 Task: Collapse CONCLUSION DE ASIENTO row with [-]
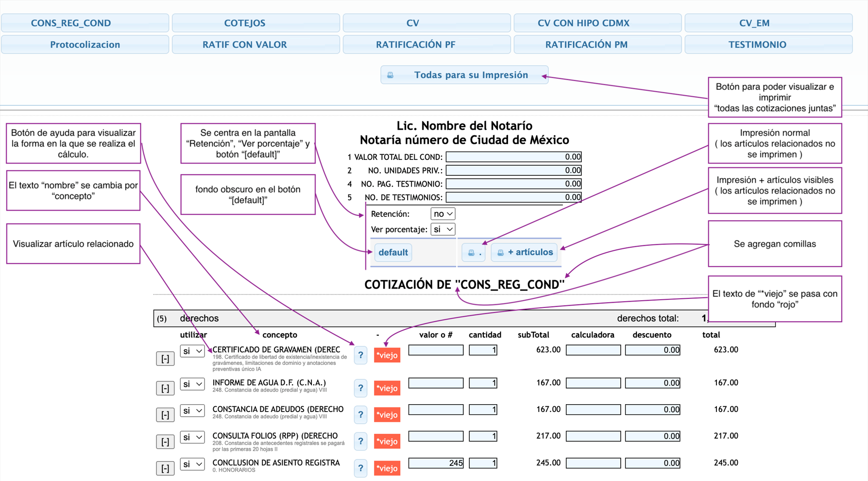tap(165, 468)
